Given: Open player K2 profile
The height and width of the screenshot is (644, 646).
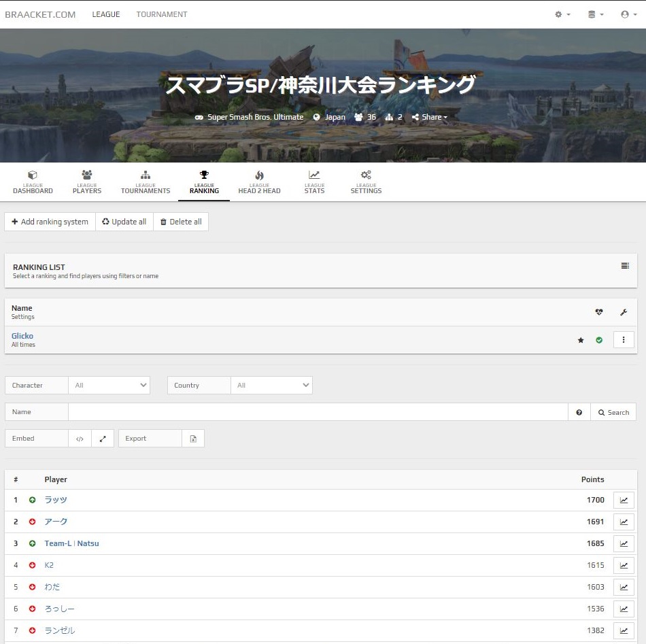Looking at the screenshot, I should point(49,565).
